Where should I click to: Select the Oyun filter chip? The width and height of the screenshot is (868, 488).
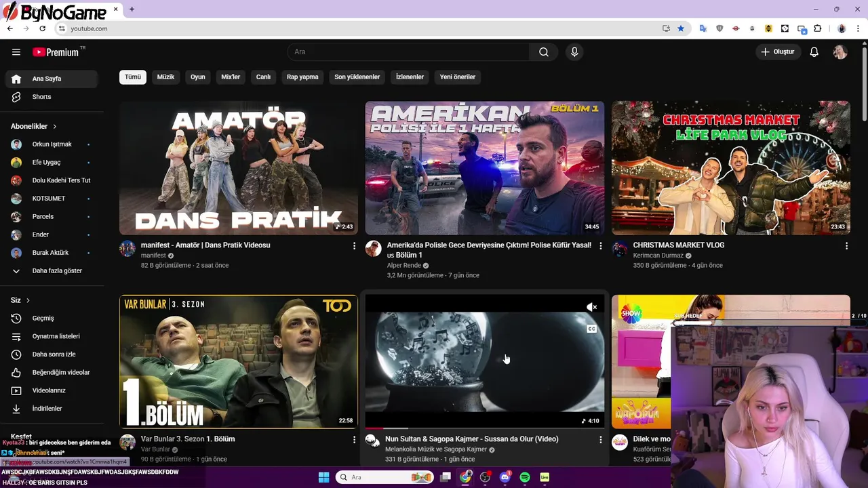pyautogui.click(x=198, y=77)
